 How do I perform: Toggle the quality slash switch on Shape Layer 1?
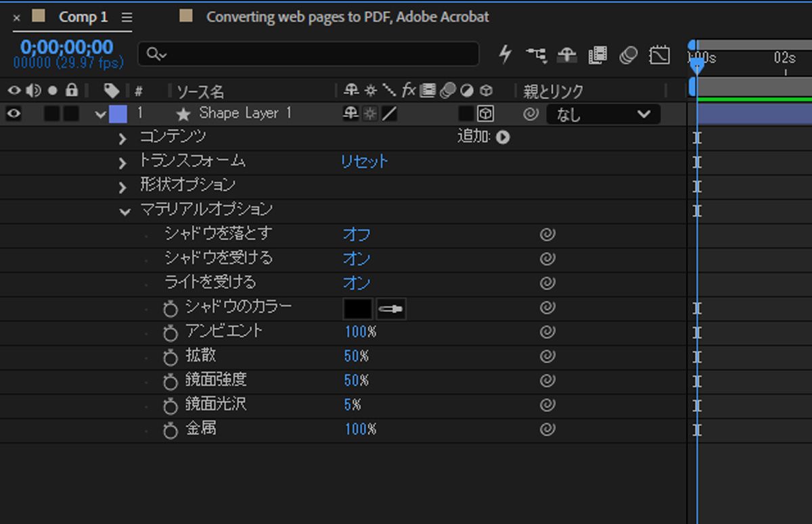click(389, 114)
